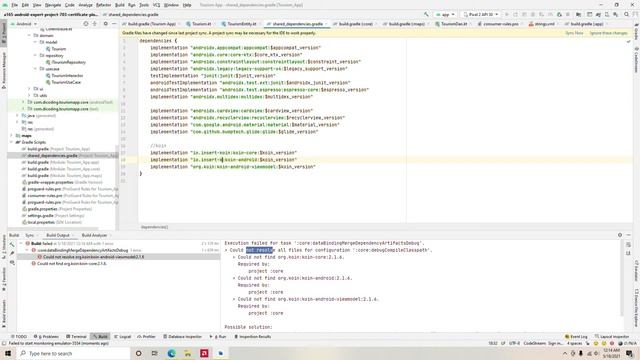
Task: Click the Search Everywhere magnifier icon
Action: [627, 14]
